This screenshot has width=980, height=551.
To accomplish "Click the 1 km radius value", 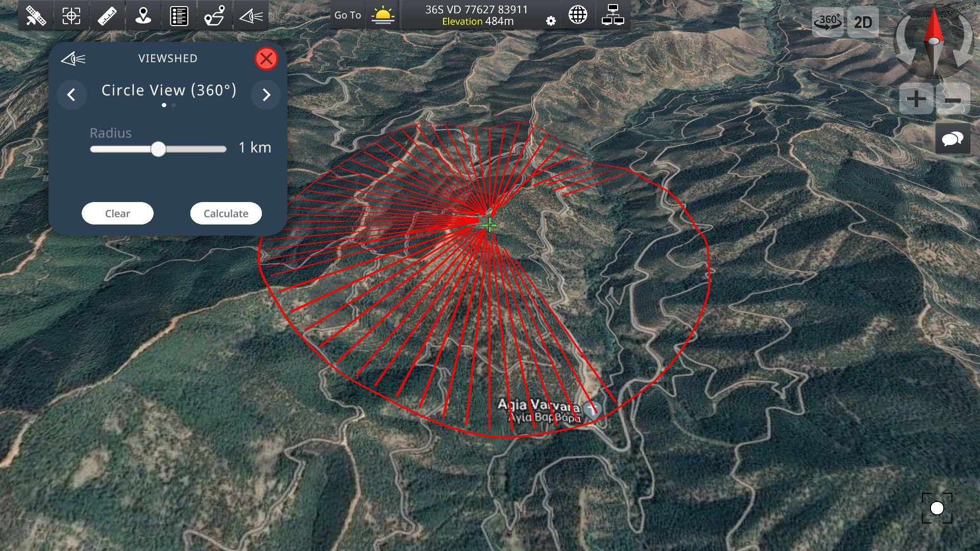I will [255, 148].
